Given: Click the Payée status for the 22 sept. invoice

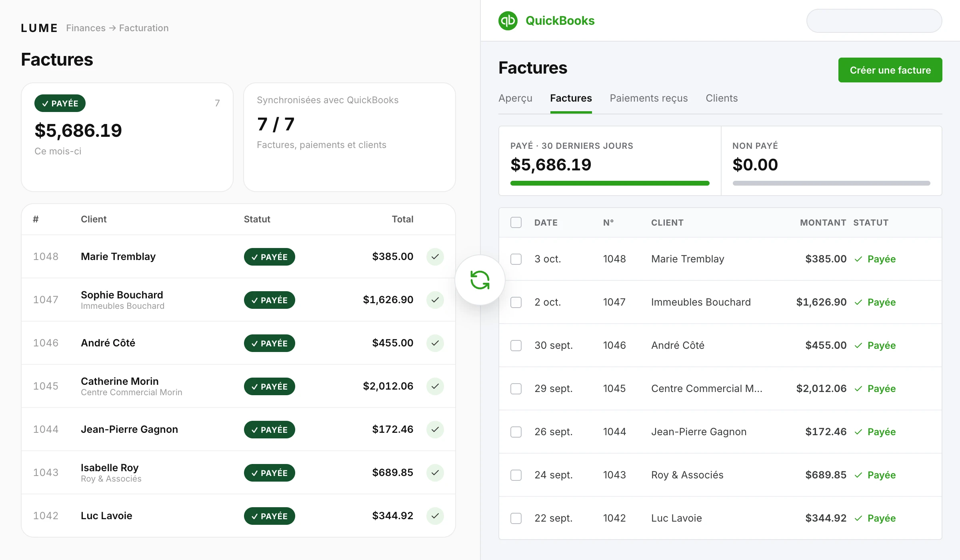Looking at the screenshot, I should point(875,518).
